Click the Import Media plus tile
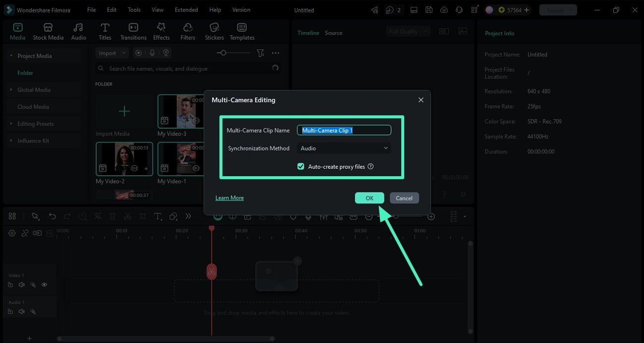 point(124,111)
